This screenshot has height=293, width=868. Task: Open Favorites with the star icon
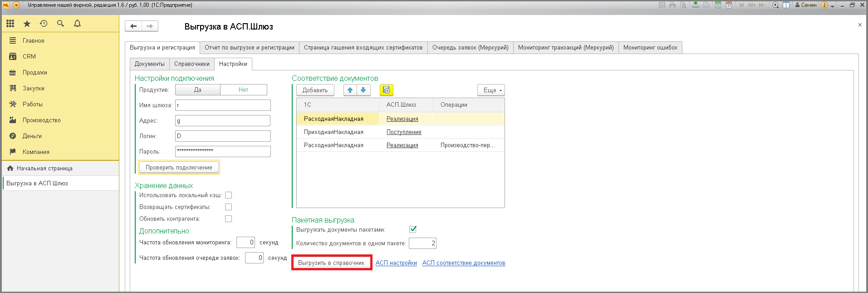[27, 24]
